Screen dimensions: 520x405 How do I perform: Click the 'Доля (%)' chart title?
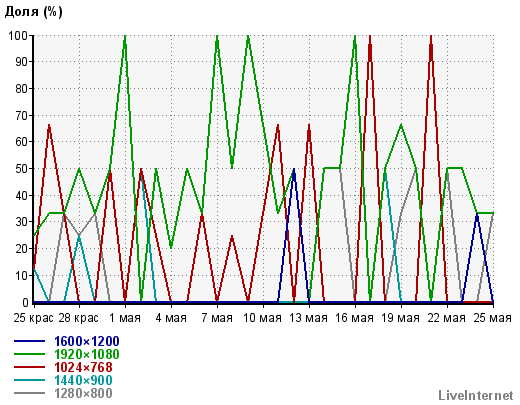pyautogui.click(x=33, y=12)
